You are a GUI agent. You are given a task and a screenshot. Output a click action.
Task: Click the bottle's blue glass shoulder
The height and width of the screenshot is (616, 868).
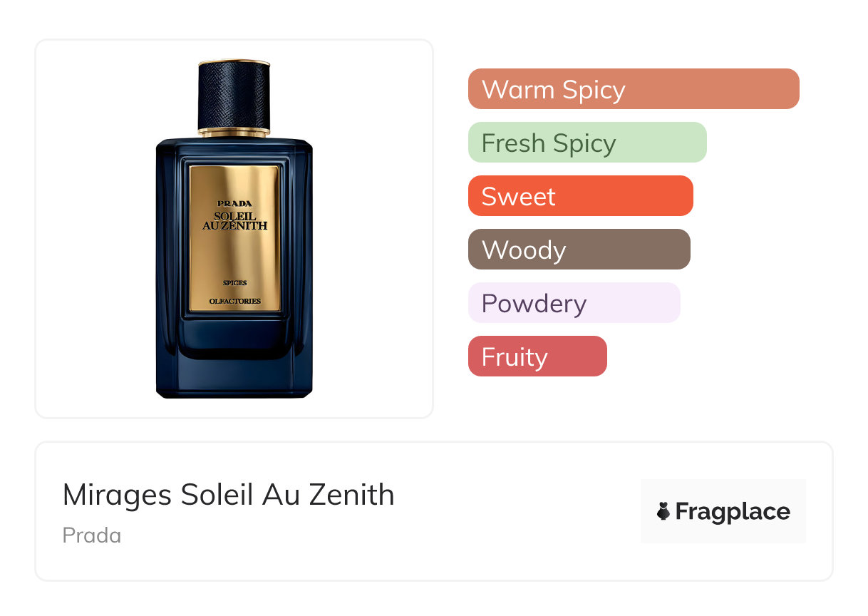[234, 145]
